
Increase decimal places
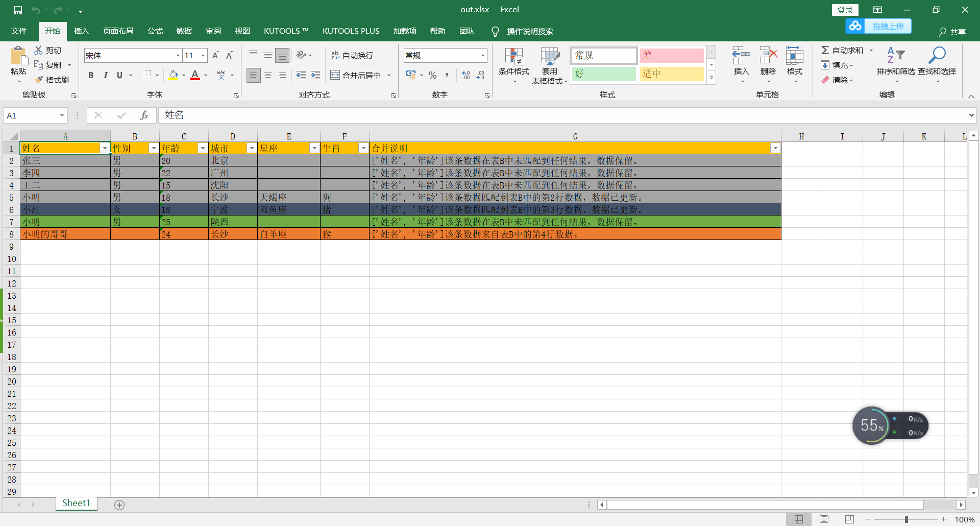[466, 75]
